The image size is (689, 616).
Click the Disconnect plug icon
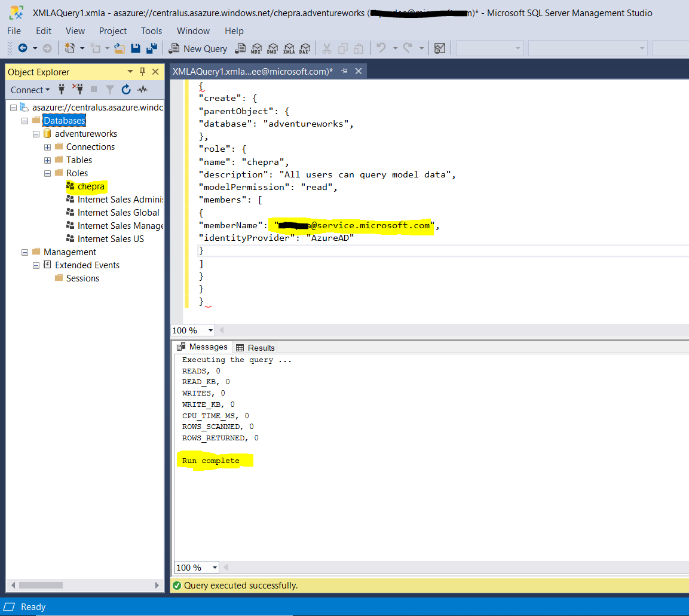[78, 89]
